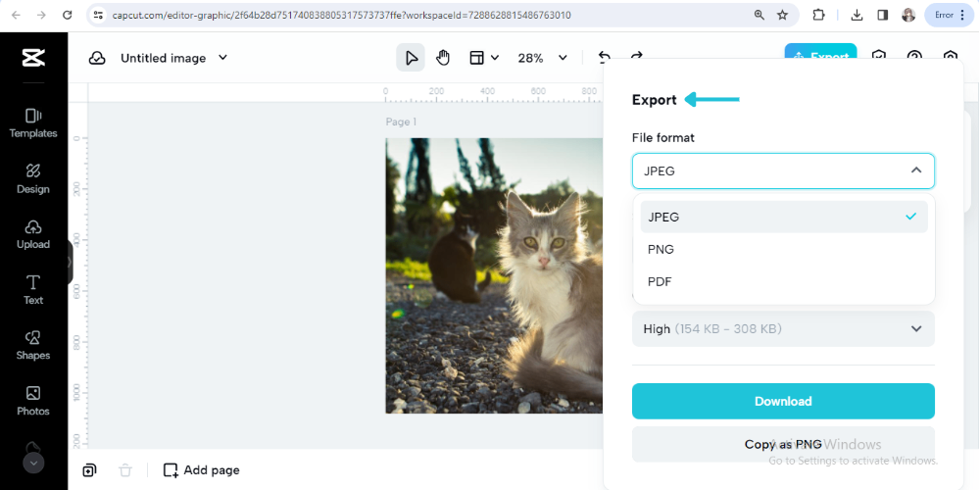
Task: Select the cat photo on canvas
Action: click(494, 275)
